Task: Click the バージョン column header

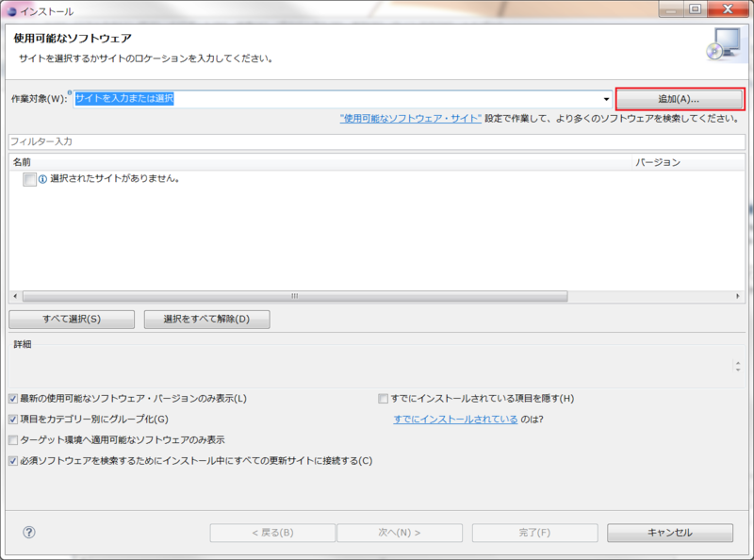Action: pyautogui.click(x=688, y=162)
